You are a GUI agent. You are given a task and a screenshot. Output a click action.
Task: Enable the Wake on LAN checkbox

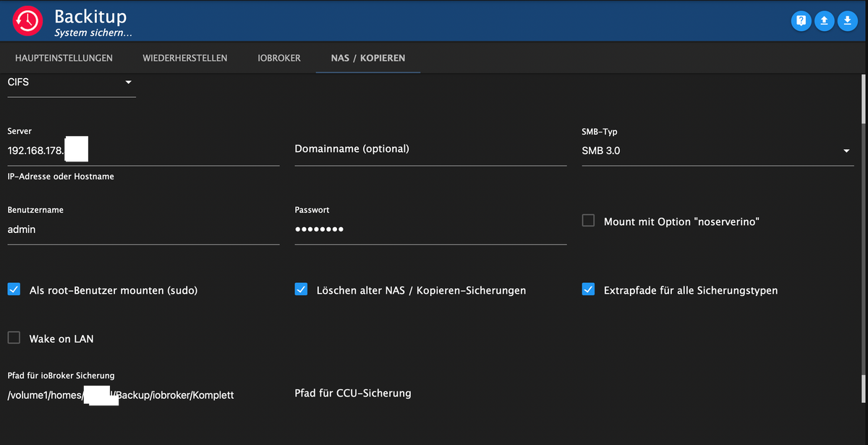point(14,338)
